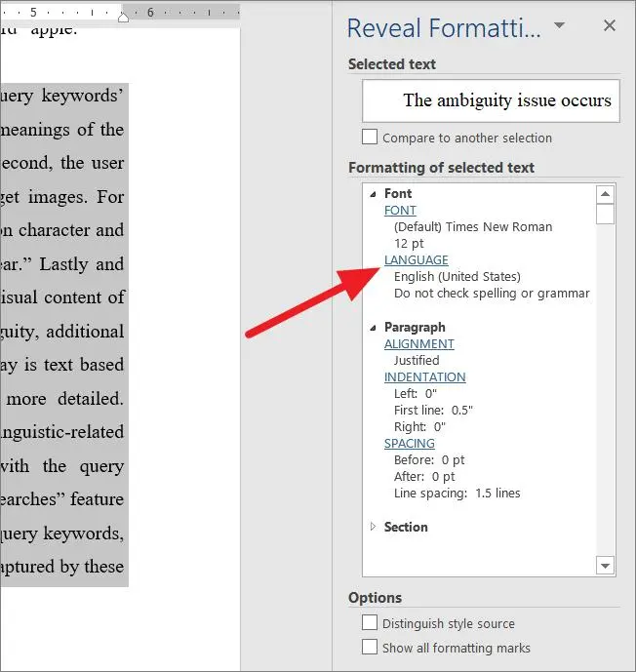Click "Line spacing: 1.5 lines" text
This screenshot has width=636, height=672.
pos(457,494)
